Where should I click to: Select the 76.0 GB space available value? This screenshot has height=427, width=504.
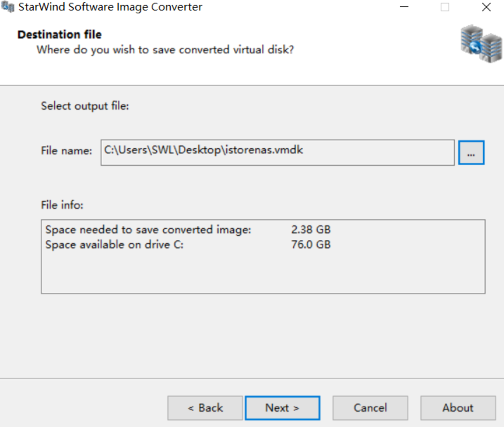tap(311, 244)
